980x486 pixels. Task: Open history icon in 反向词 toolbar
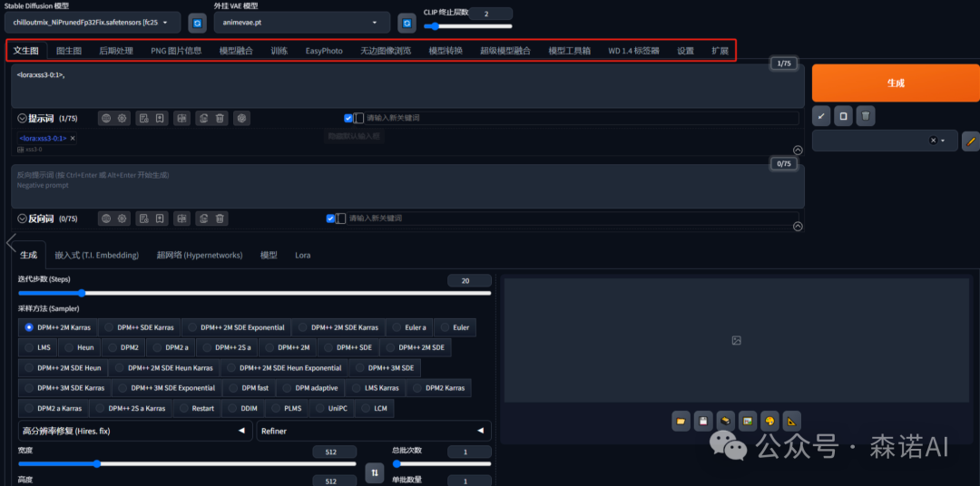click(x=143, y=219)
